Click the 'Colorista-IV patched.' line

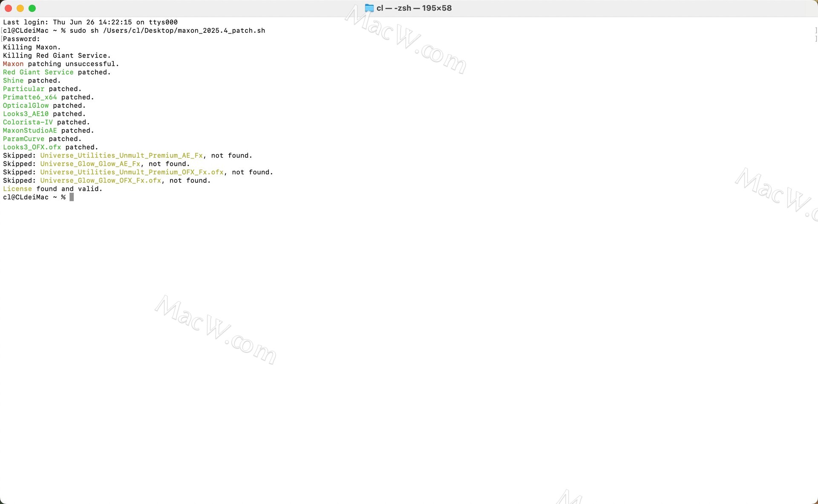46,122
